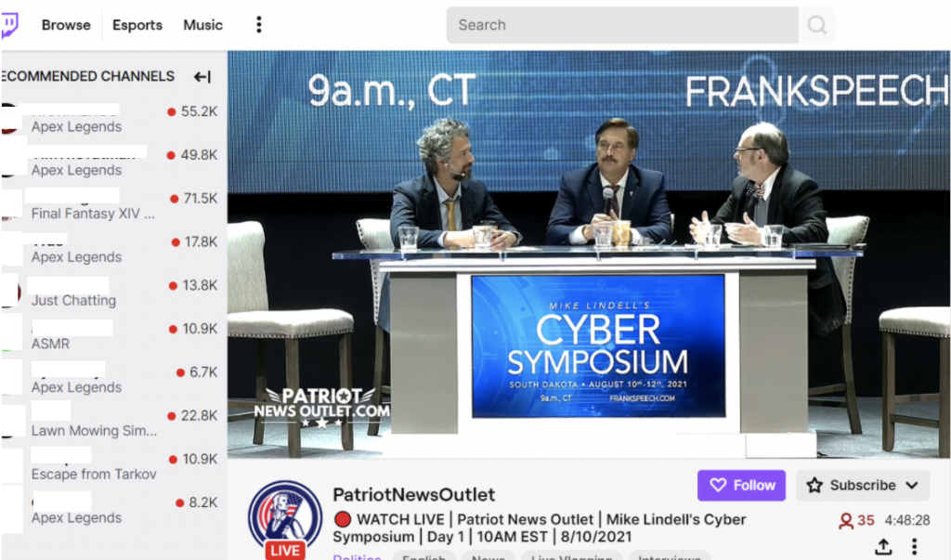Screen dimensions: 951x560
Task: Open the Apex Legends channel with 17.8K viewers
Action: (x=112, y=249)
